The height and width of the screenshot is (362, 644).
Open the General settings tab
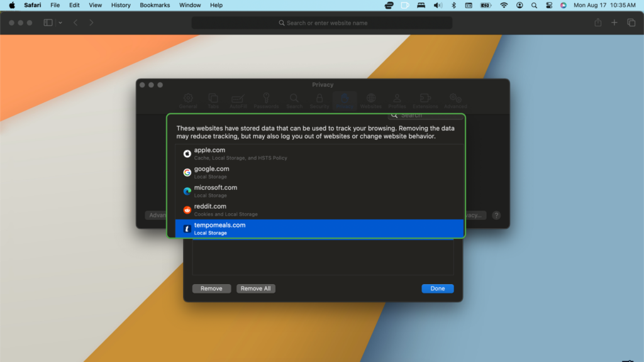pyautogui.click(x=188, y=101)
